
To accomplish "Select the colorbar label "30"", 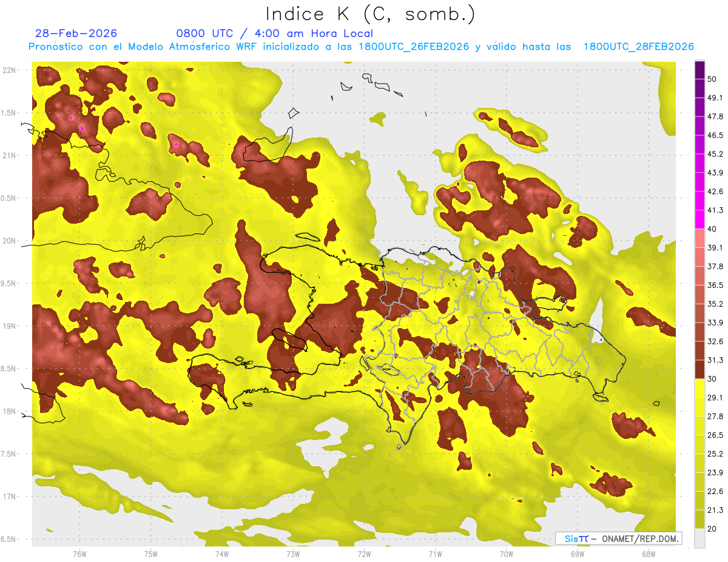I will (713, 379).
